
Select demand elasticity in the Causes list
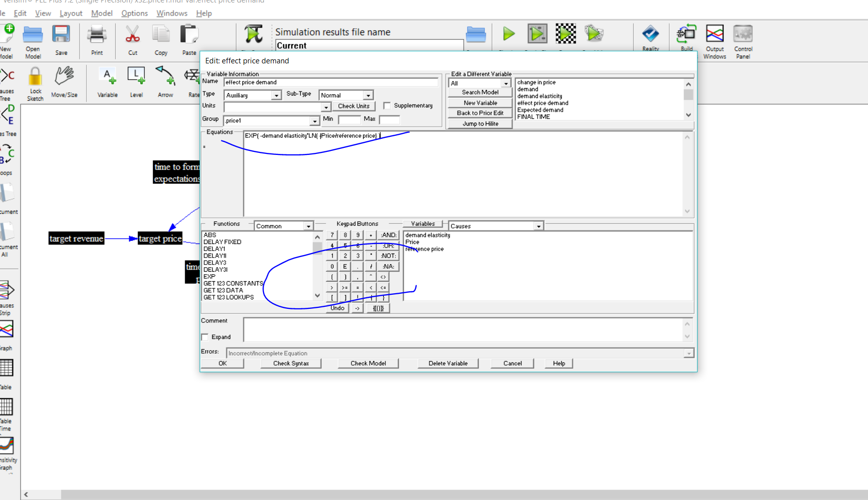click(428, 235)
